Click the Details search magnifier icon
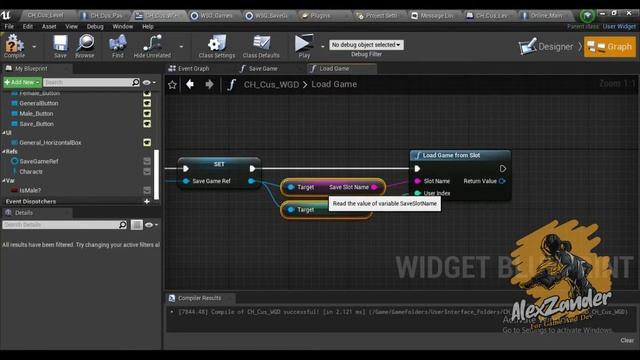640x360 pixels. pos(122,225)
